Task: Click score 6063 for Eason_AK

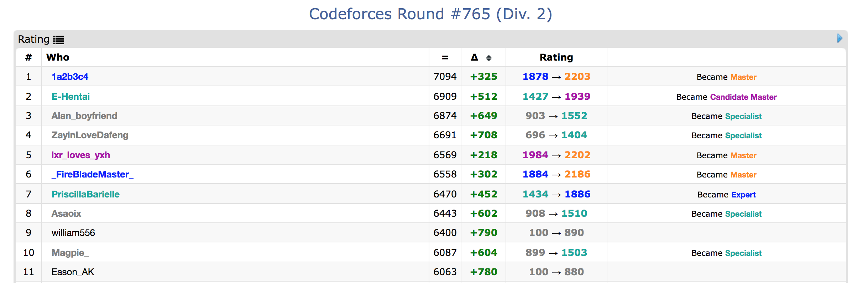Action: 445,272
